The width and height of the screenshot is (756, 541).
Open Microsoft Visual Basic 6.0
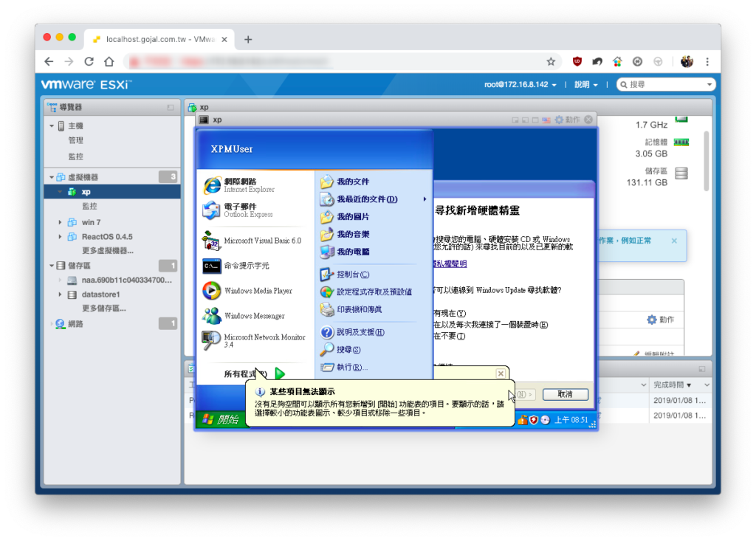point(252,241)
